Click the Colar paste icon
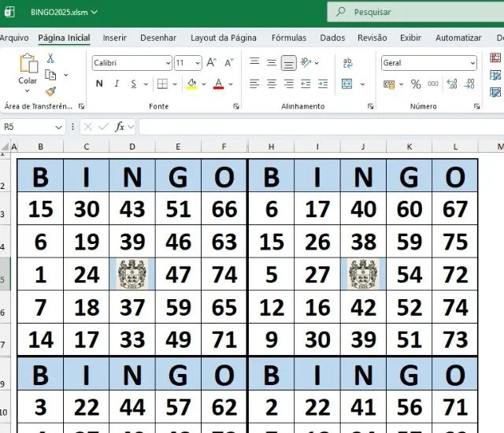The height and width of the screenshot is (433, 504). 28,63
